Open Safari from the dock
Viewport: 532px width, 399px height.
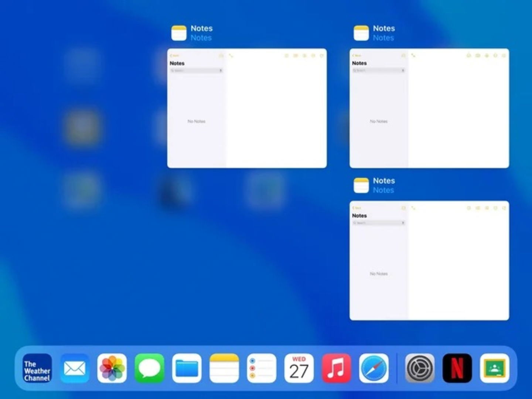click(x=374, y=368)
